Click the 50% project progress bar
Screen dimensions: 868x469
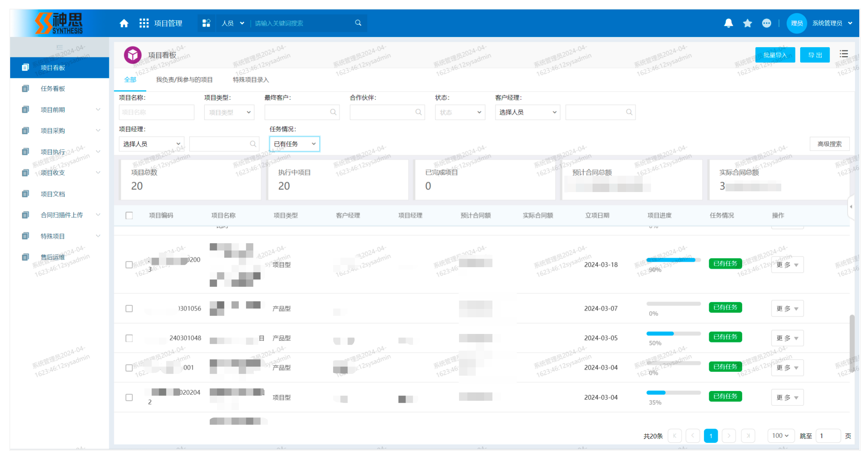tap(673, 334)
